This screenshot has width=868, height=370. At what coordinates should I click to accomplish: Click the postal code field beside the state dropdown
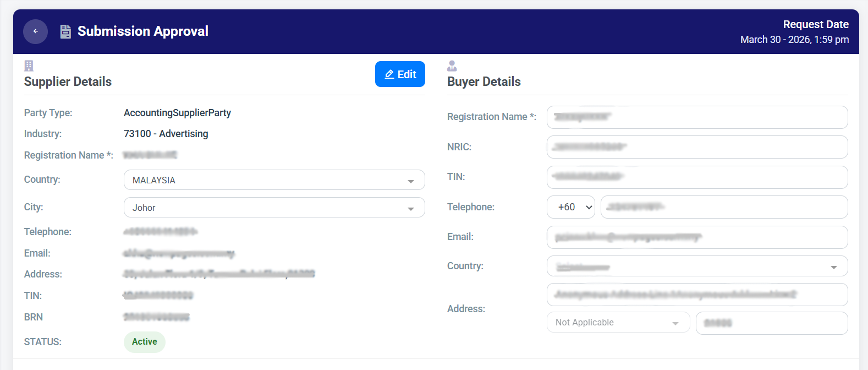pos(771,323)
